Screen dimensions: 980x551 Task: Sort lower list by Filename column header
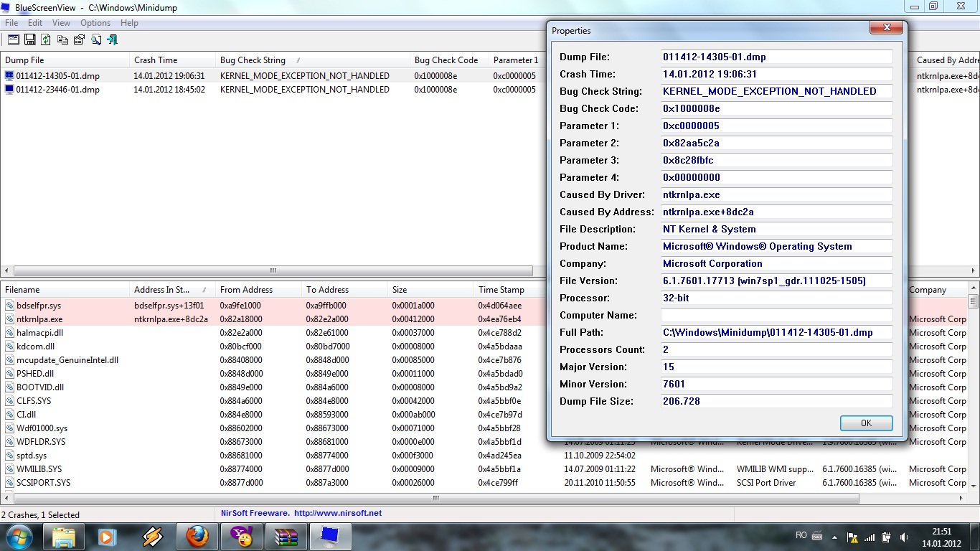65,290
